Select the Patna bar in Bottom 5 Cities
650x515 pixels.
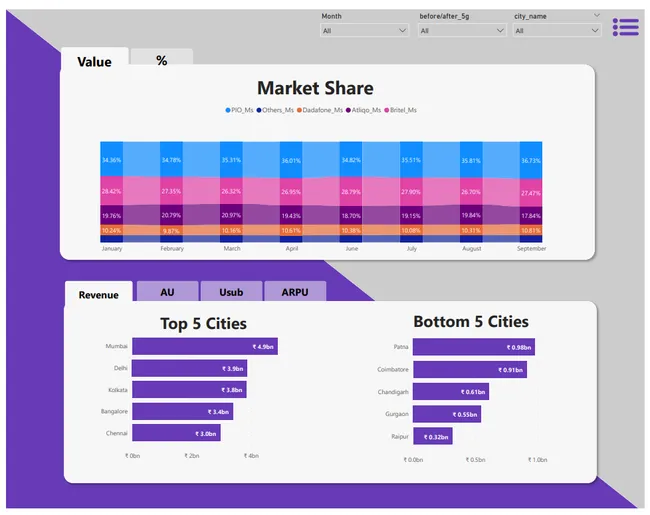pyautogui.click(x=474, y=347)
